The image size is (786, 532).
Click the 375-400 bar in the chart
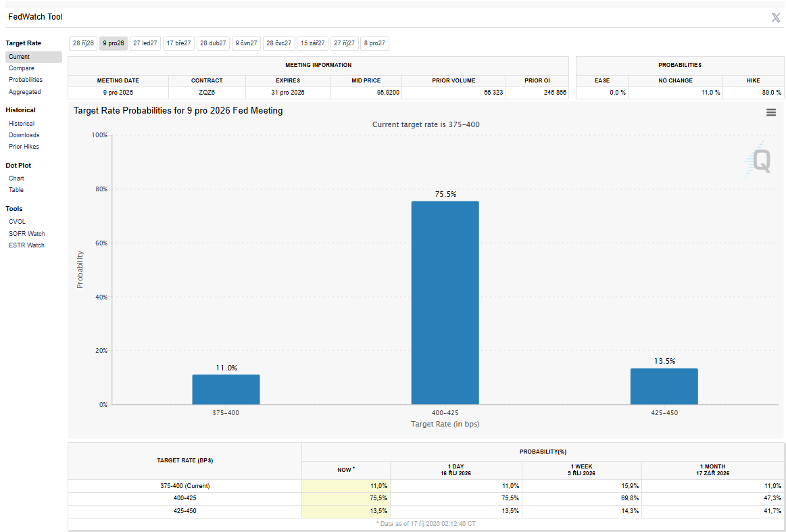click(x=226, y=389)
